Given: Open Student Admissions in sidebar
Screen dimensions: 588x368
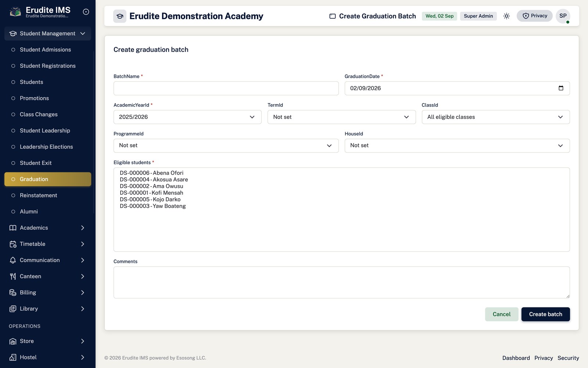Looking at the screenshot, I should (48, 50).
